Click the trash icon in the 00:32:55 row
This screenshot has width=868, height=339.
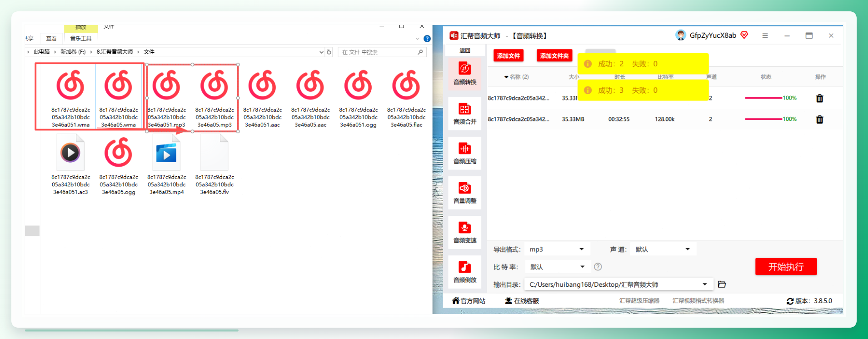[x=819, y=120]
